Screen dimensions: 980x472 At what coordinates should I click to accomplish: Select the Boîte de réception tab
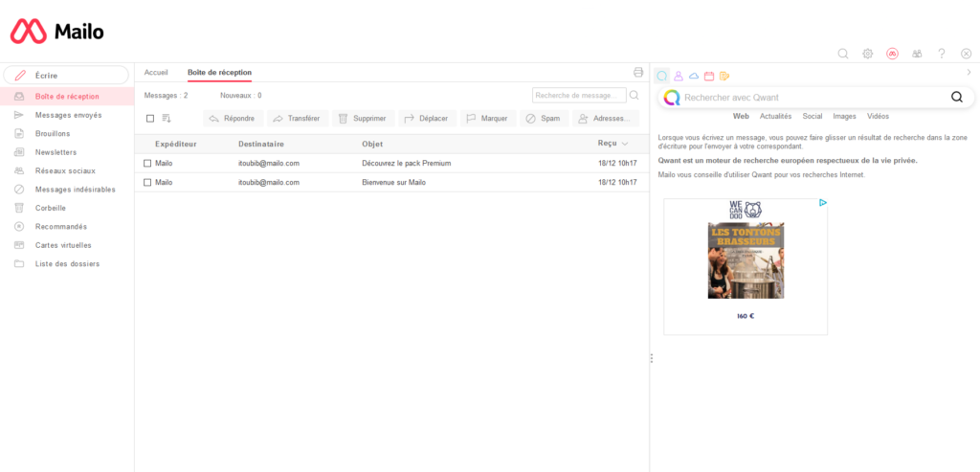[219, 73]
